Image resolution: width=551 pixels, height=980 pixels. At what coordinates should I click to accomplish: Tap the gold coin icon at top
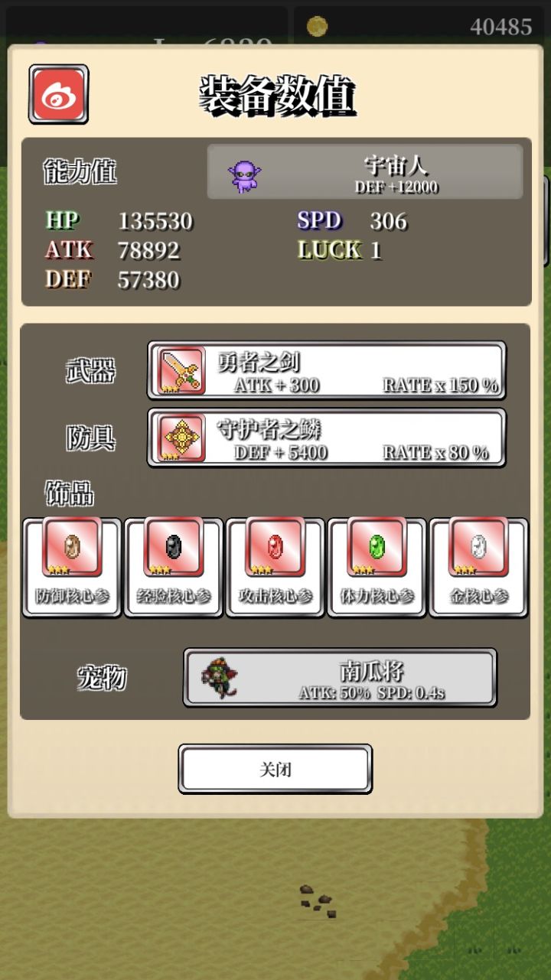tap(317, 27)
